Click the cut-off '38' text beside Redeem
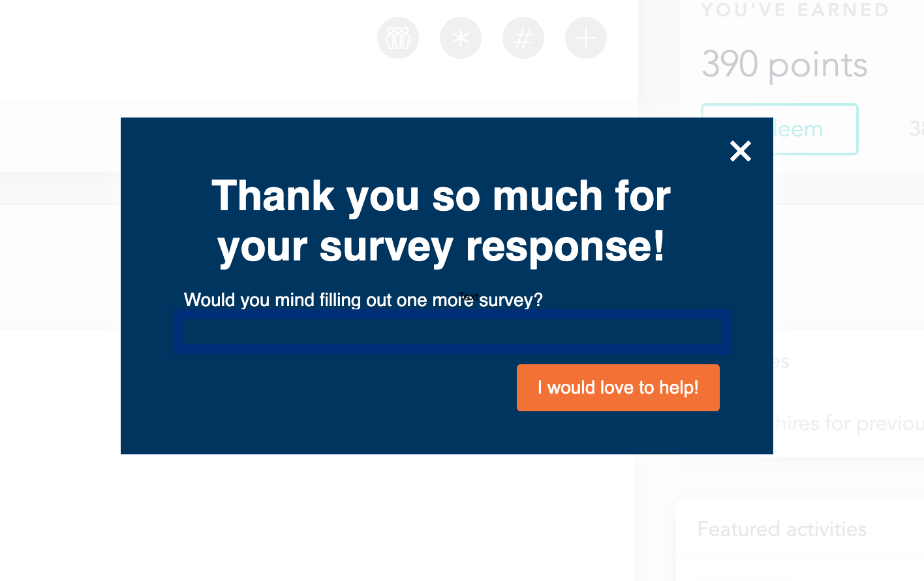 point(916,129)
